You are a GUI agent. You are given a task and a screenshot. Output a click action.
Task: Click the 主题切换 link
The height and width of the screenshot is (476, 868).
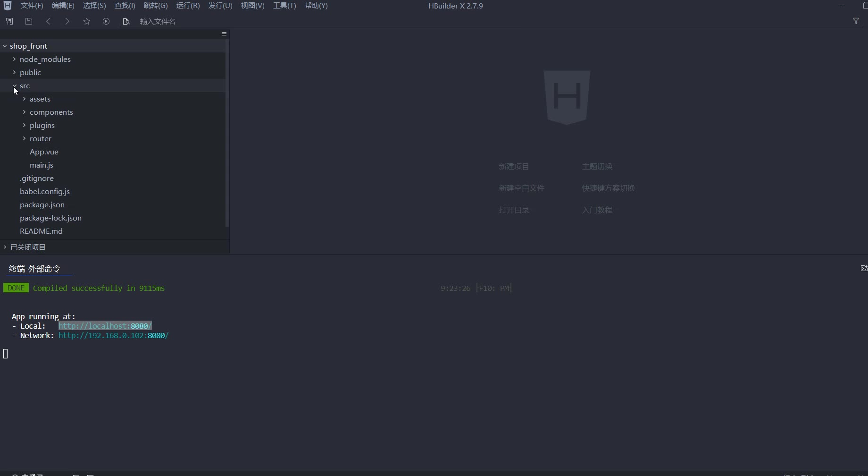click(597, 166)
